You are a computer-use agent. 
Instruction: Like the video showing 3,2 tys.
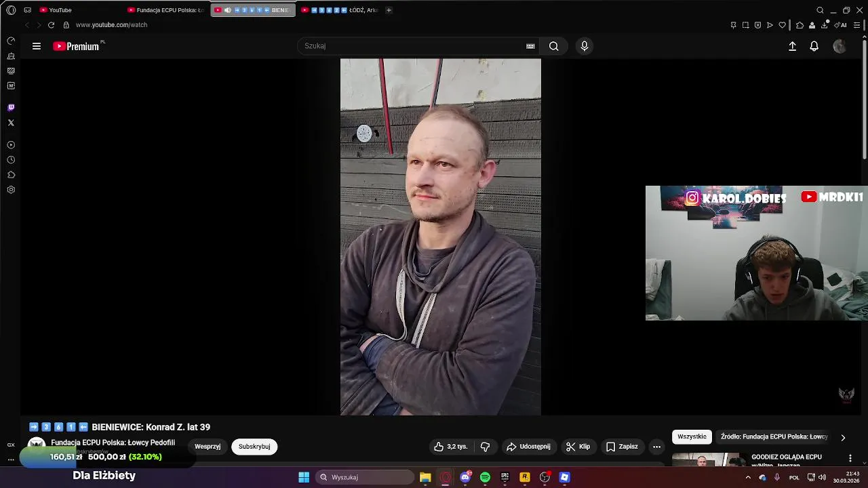click(451, 447)
